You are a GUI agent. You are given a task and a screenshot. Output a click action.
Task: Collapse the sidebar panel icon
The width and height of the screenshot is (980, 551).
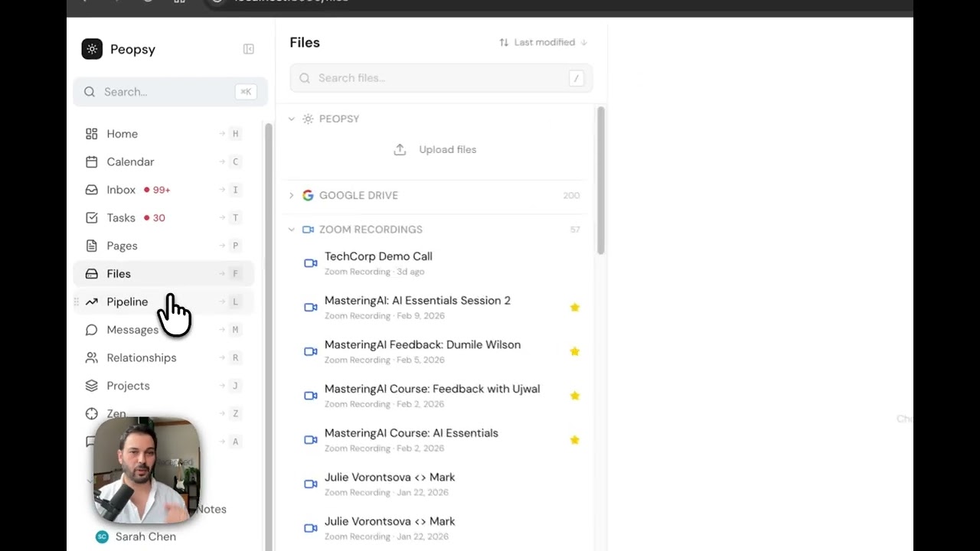pos(249,49)
